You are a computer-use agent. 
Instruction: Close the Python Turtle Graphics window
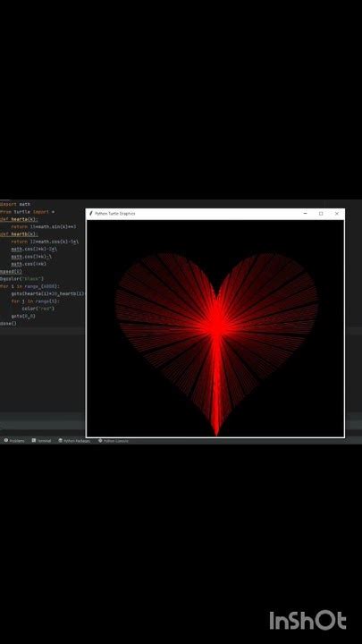pos(337,214)
